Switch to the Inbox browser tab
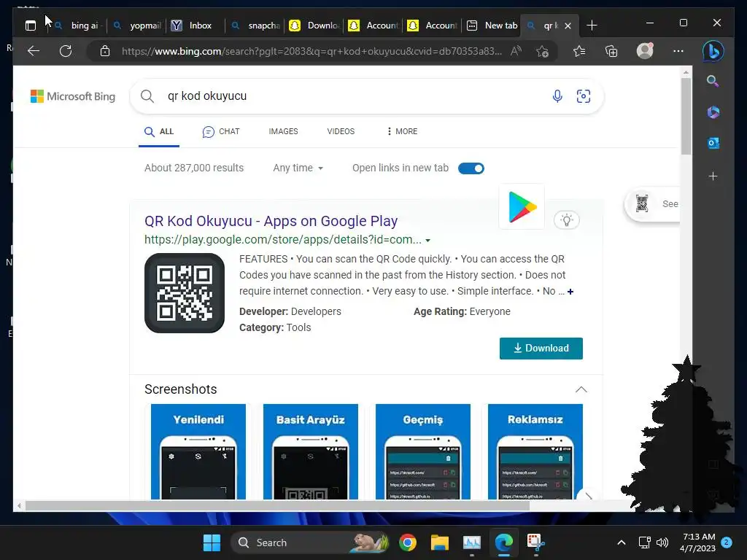 point(196,26)
